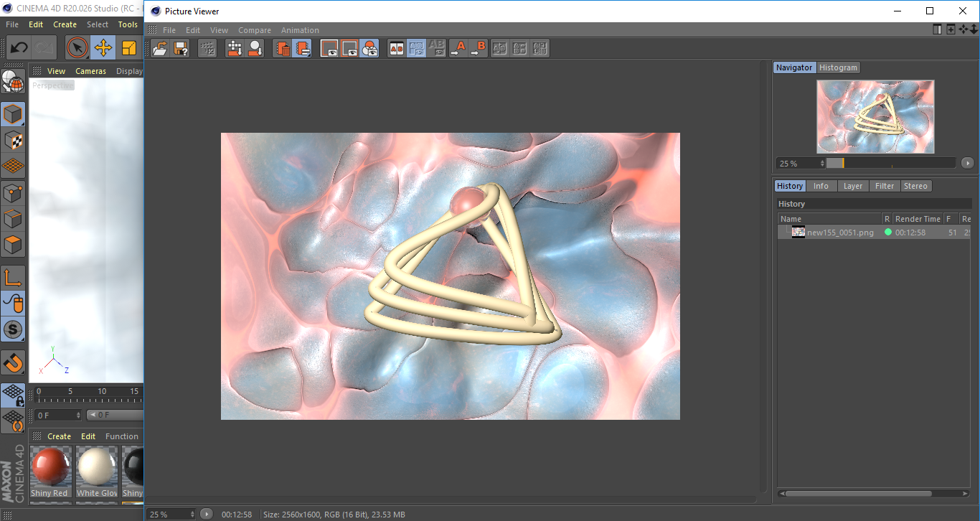Click Render to Picture Viewer sphere icon
The image size is (980, 521).
pos(255,48)
